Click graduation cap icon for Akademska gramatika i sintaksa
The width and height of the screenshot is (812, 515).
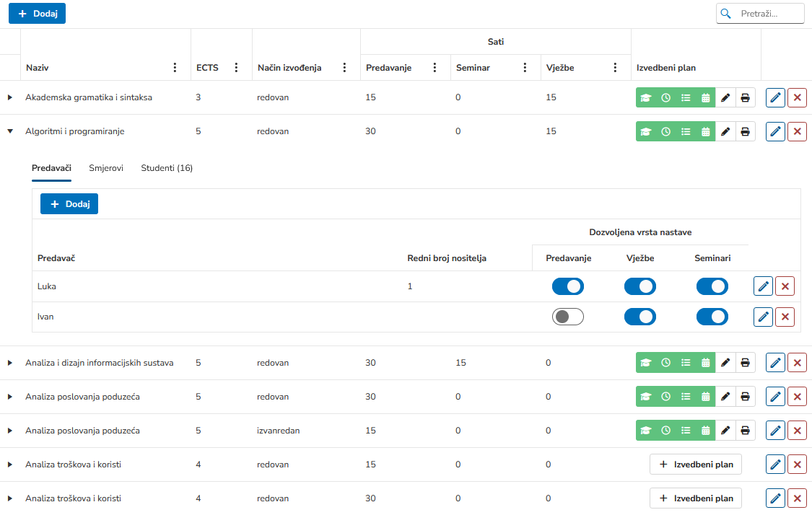[646, 97]
